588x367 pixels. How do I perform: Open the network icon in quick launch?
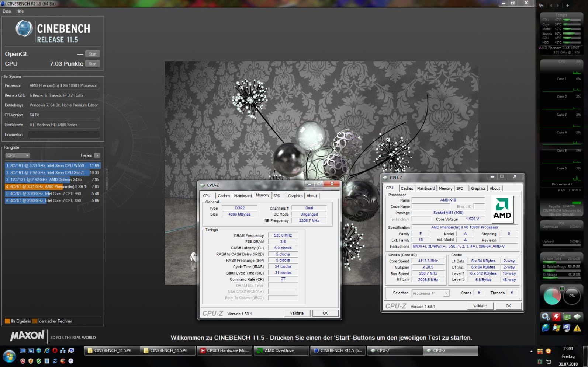pyautogui.click(x=63, y=350)
